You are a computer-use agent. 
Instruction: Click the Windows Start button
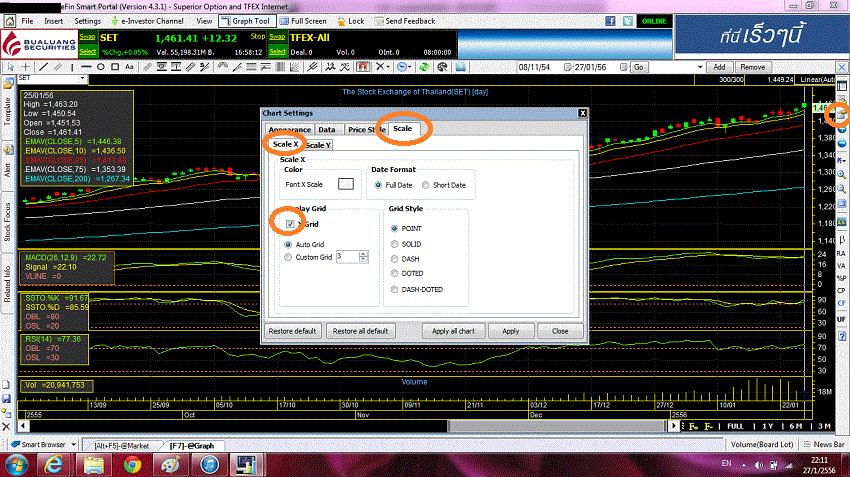point(16,465)
